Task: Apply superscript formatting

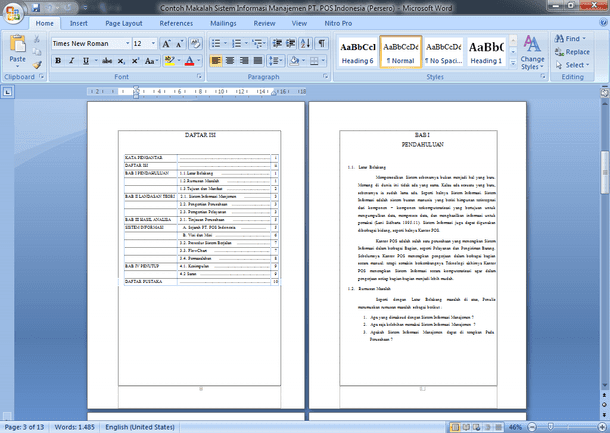Action: 135,61
